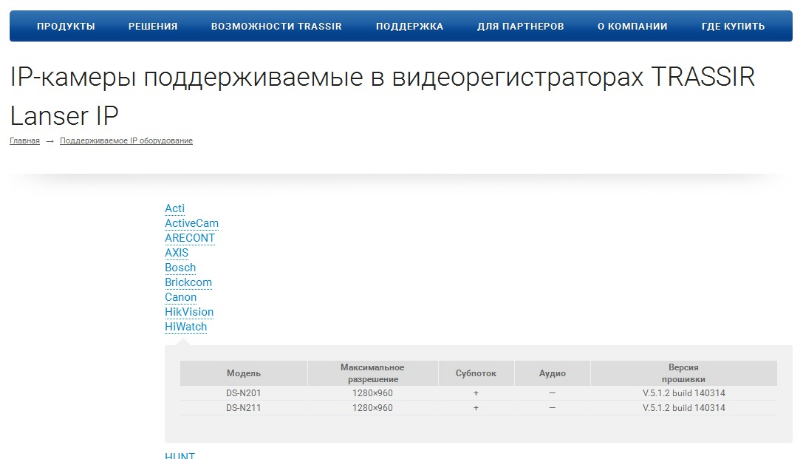The height and width of the screenshot is (459, 800).
Task: Click the substream plus in DS-N201 row
Action: click(476, 393)
